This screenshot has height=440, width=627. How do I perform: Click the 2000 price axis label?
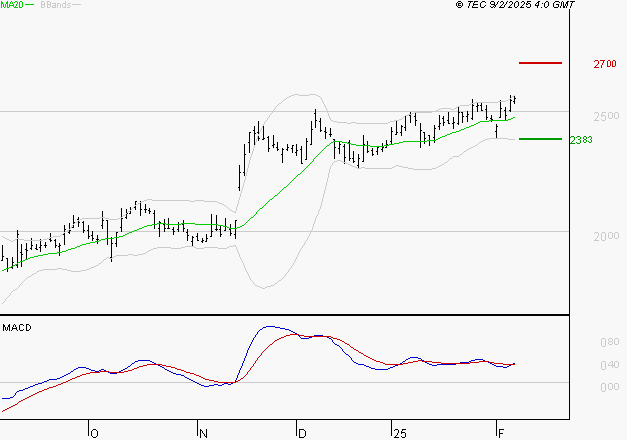tap(606, 236)
